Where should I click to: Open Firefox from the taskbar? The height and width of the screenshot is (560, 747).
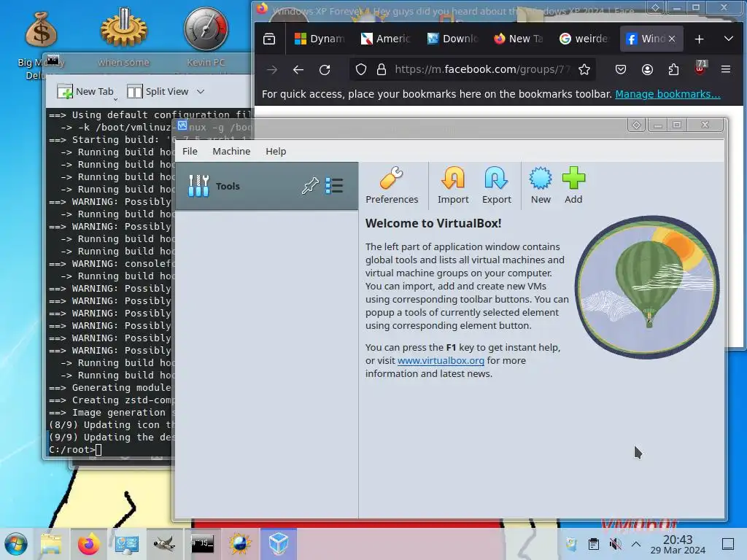[88, 544]
